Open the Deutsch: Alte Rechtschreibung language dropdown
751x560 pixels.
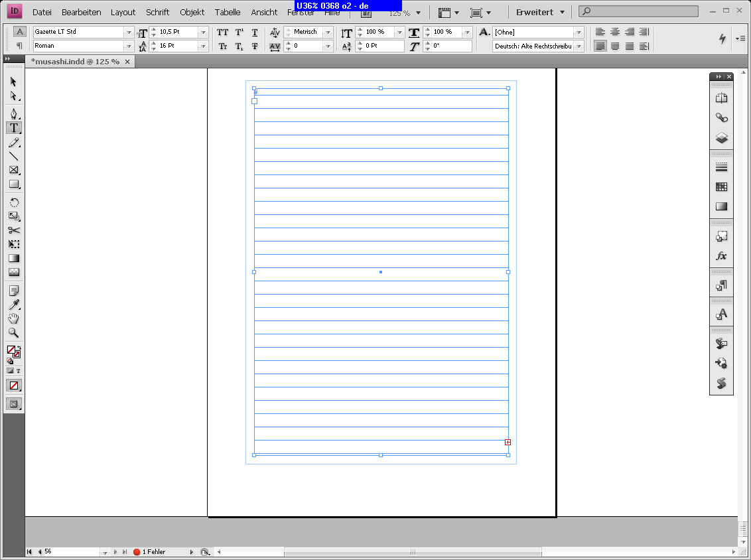pos(579,46)
